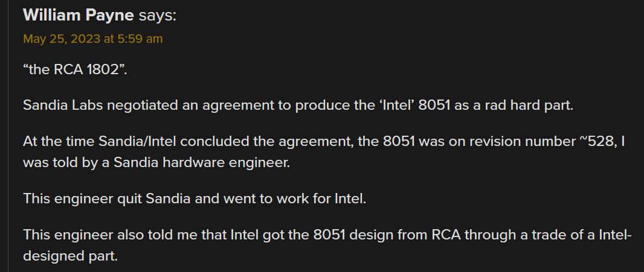This screenshot has height=272, width=644.
Task: Click the quoted text "the RCA 1802"
Action: point(75,69)
